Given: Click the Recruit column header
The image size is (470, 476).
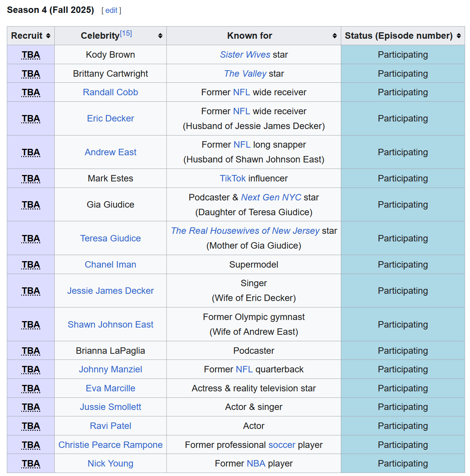Looking at the screenshot, I should tap(31, 36).
